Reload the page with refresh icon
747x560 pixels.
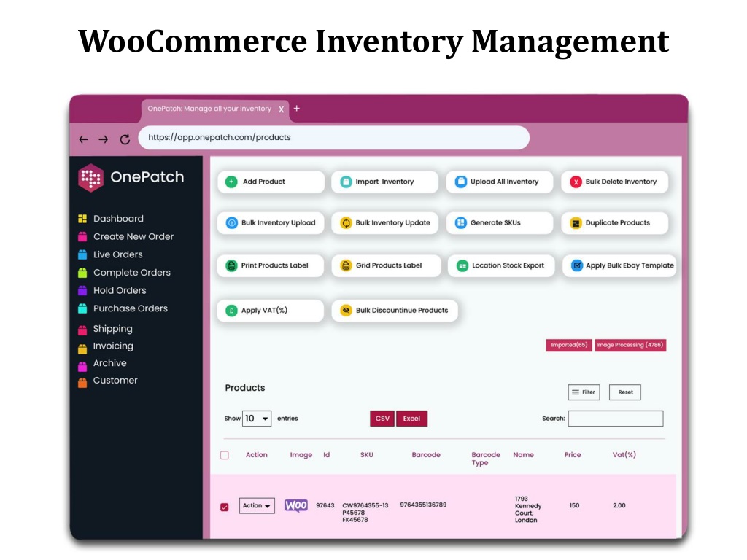[x=125, y=139]
